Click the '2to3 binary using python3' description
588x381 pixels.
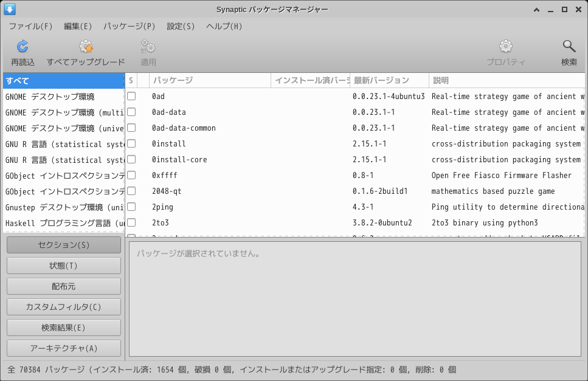click(485, 223)
